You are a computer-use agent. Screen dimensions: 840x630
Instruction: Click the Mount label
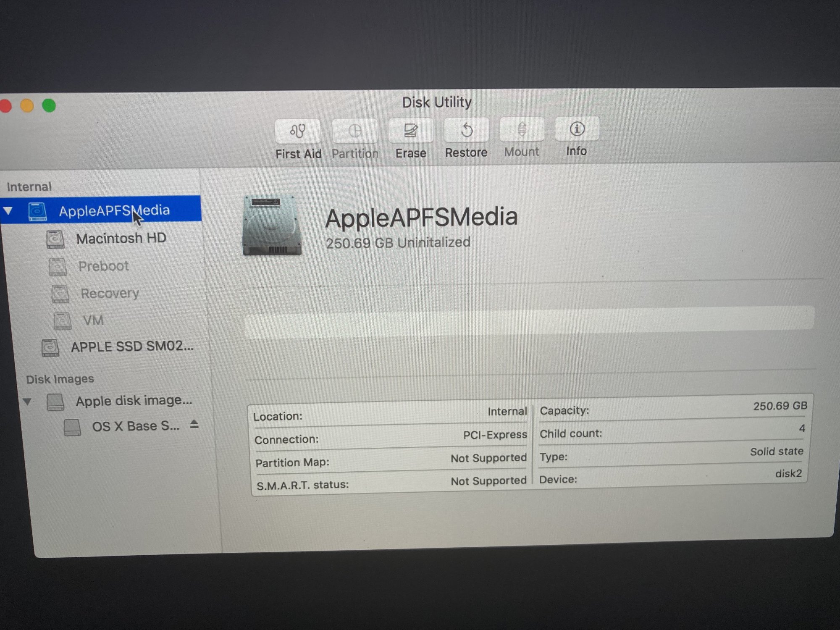coord(522,152)
